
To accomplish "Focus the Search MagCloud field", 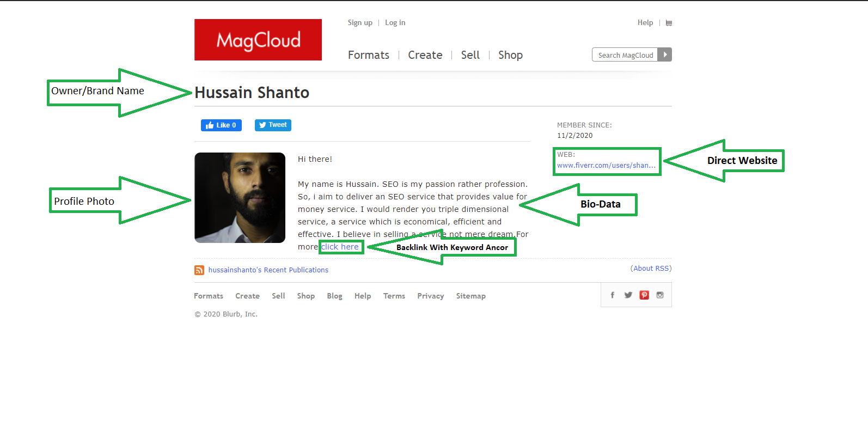I will [x=625, y=55].
